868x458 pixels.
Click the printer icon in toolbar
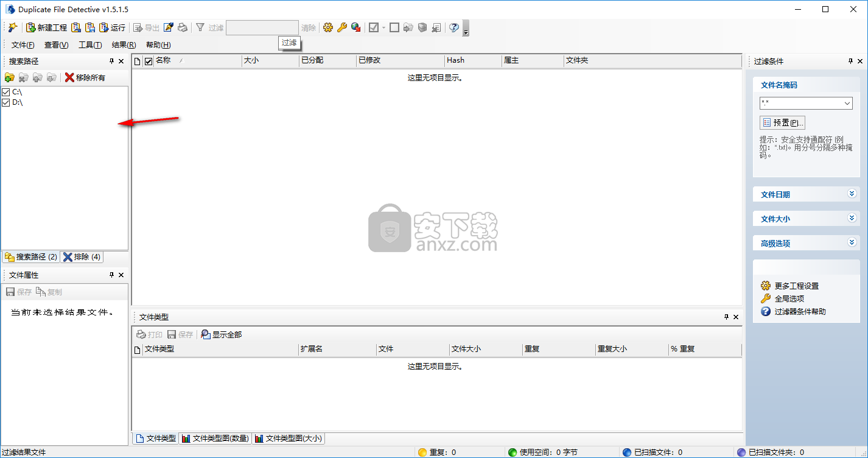point(182,27)
